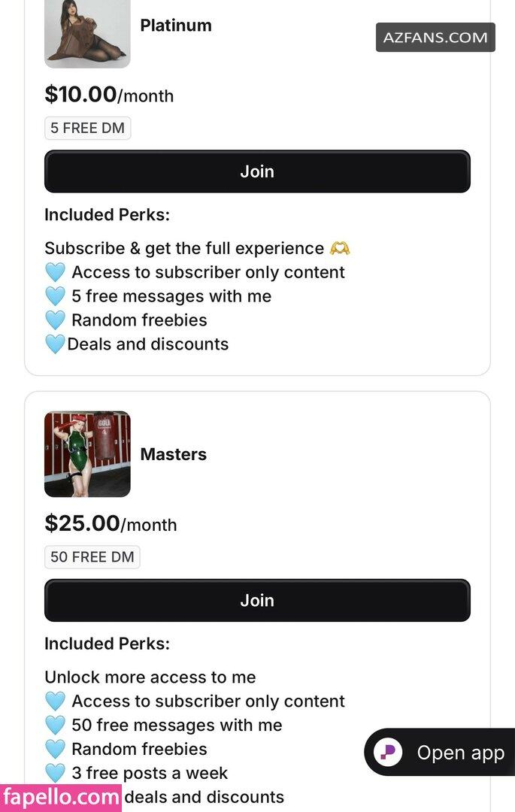This screenshot has width=515, height=812.
Task: Click the fapello.com watermark link
Action: pyautogui.click(x=60, y=797)
